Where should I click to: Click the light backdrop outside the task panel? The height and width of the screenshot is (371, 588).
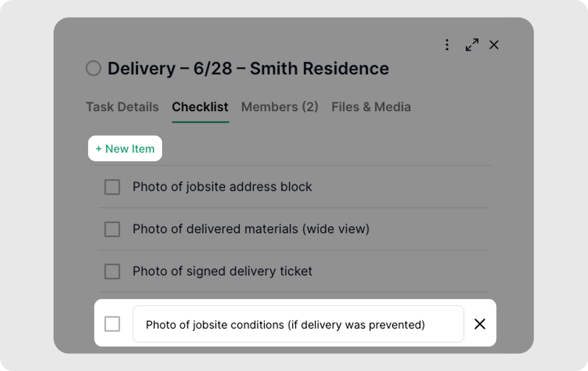click(26, 187)
